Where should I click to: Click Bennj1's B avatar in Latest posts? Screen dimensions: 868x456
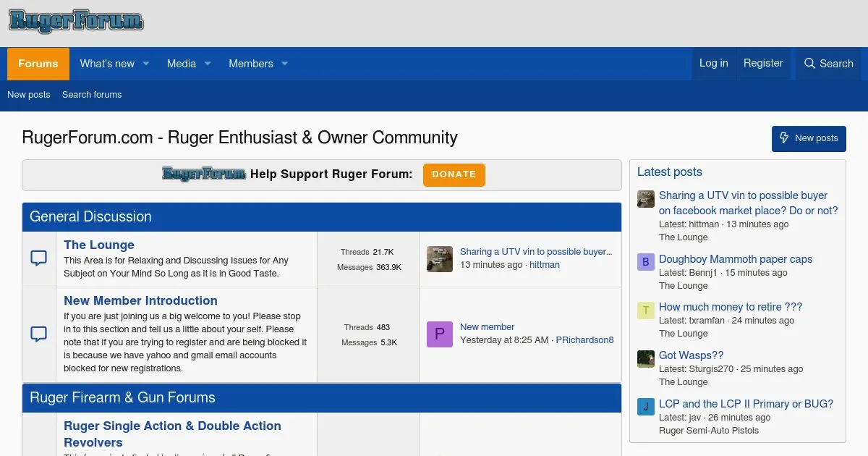pos(645,262)
